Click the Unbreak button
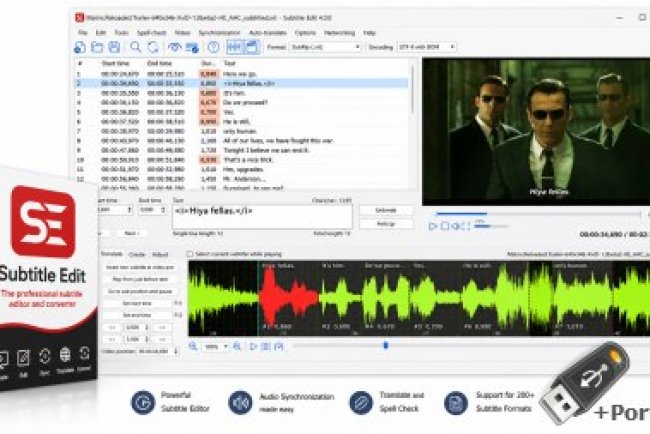Image resolution: width=650 pixels, height=434 pixels. (x=386, y=210)
